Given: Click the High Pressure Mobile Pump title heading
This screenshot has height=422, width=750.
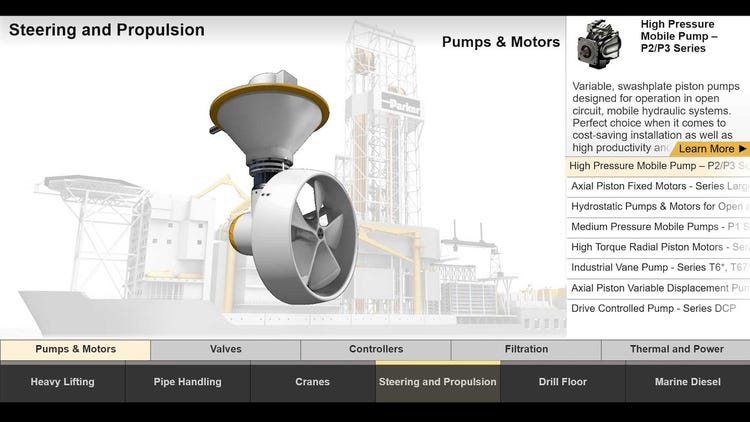Looking at the screenshot, I should (x=679, y=36).
